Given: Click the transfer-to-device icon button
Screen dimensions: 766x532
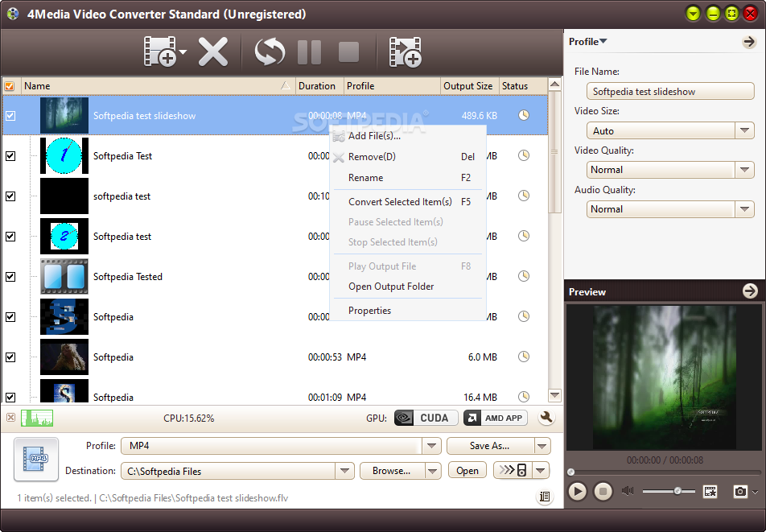Looking at the screenshot, I should point(513,471).
